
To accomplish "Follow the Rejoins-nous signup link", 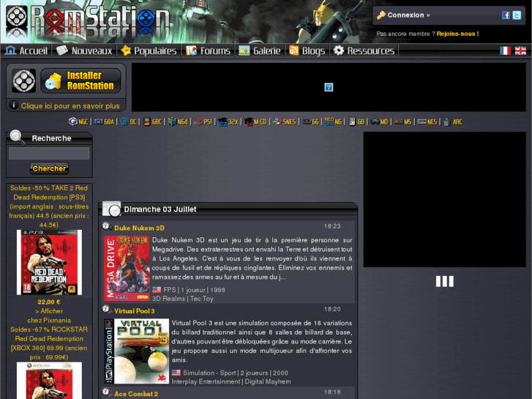I will pyautogui.click(x=457, y=34).
